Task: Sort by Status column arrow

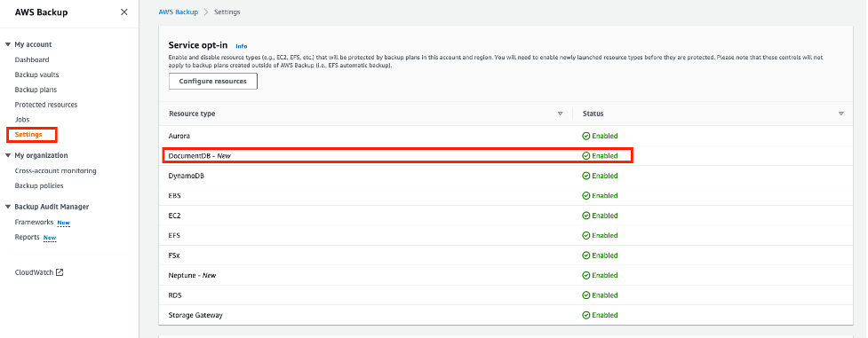Action: point(840,114)
